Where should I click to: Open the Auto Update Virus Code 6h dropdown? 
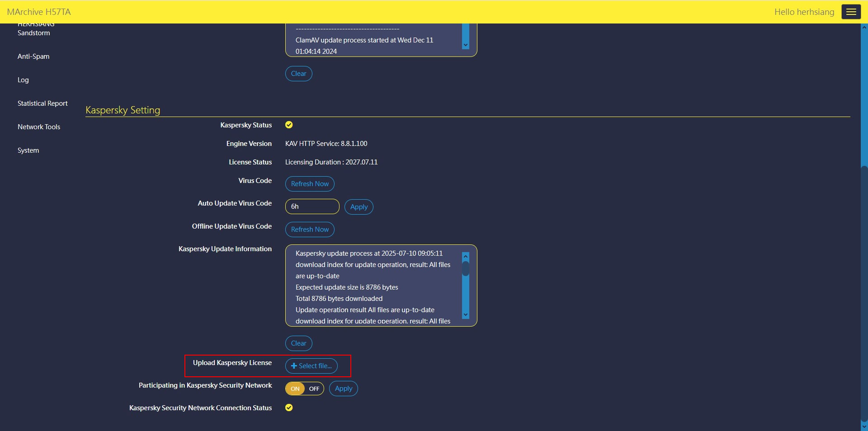(312, 206)
